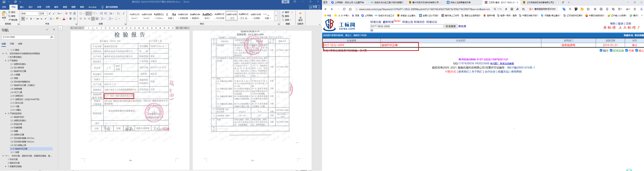Viewport: 644px width, 171px height.
Task: Go back in the browser
Action: tap(332, 9)
